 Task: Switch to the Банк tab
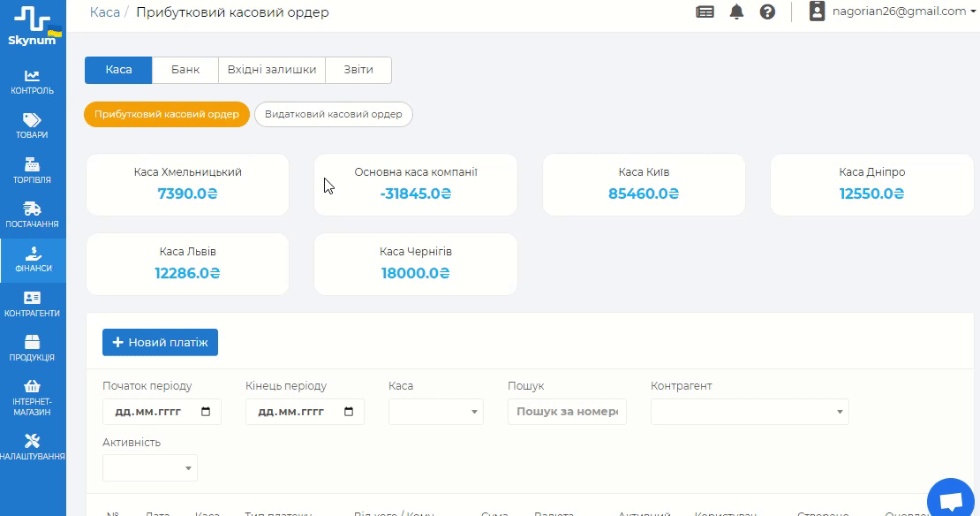185,70
